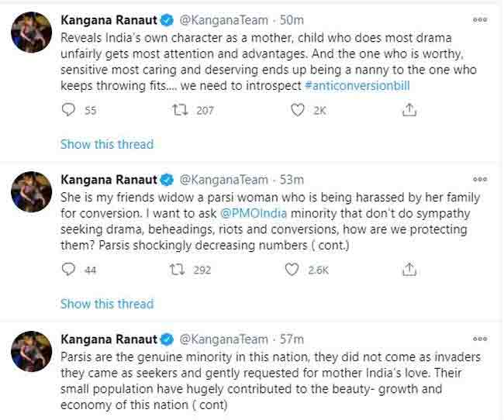Retweet the tweet with 292 retweets
The width and height of the screenshot is (504, 420).
[181, 270]
